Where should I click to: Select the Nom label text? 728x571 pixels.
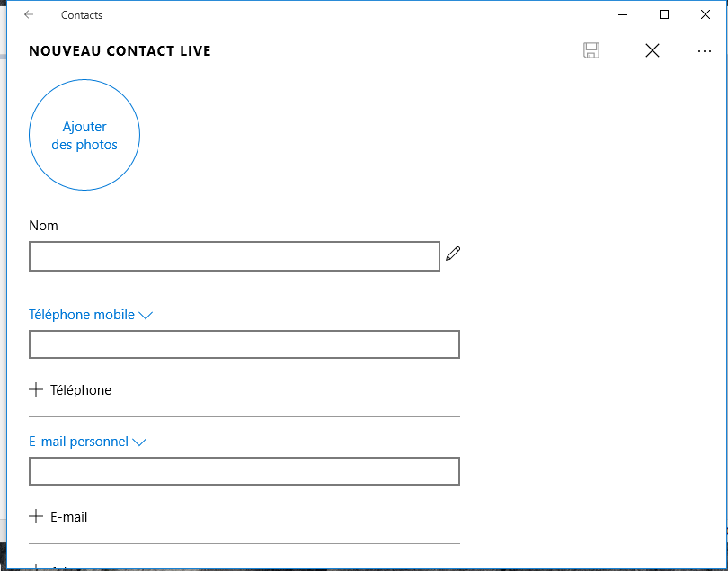(x=44, y=226)
